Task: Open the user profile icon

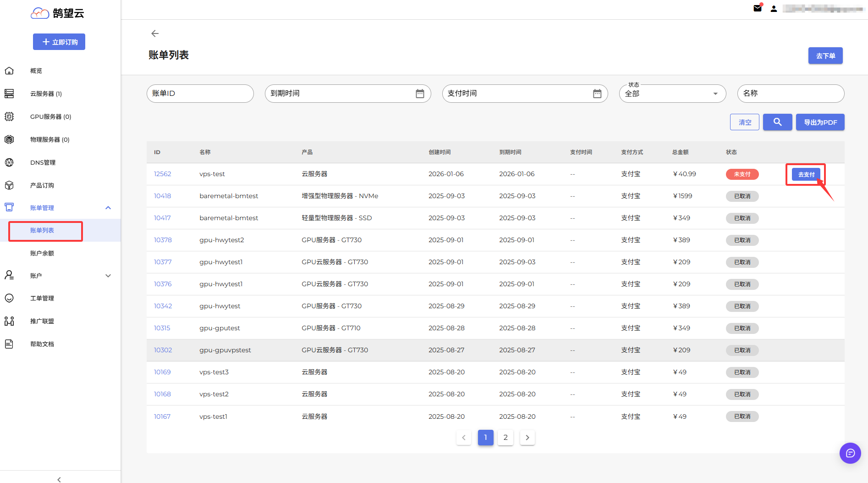Action: click(x=774, y=9)
